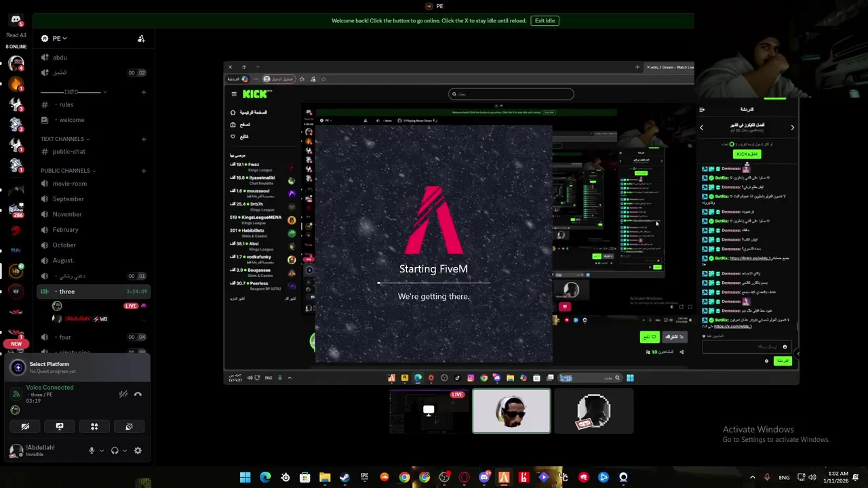This screenshot has width=868, height=488.
Task: Collapse the TEXT CHANNELS category
Action: pos(65,139)
